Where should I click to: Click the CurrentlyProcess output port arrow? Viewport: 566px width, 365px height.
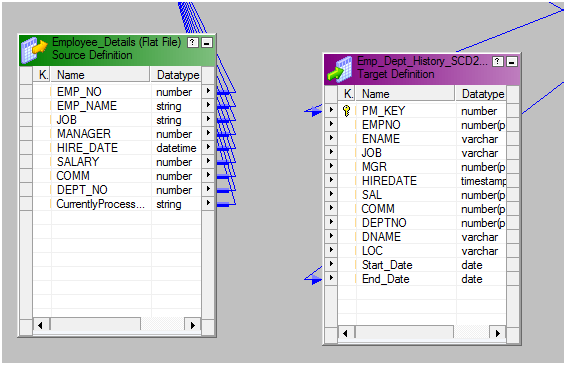(208, 203)
